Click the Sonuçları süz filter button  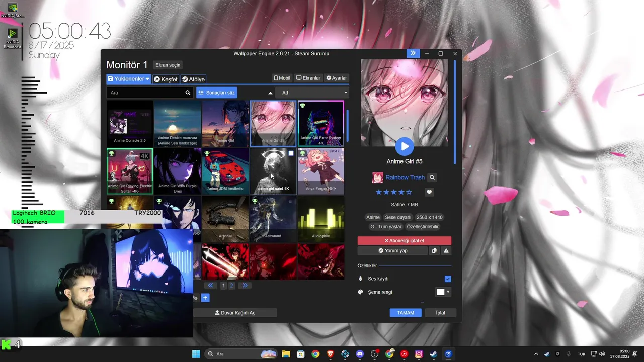pyautogui.click(x=216, y=93)
